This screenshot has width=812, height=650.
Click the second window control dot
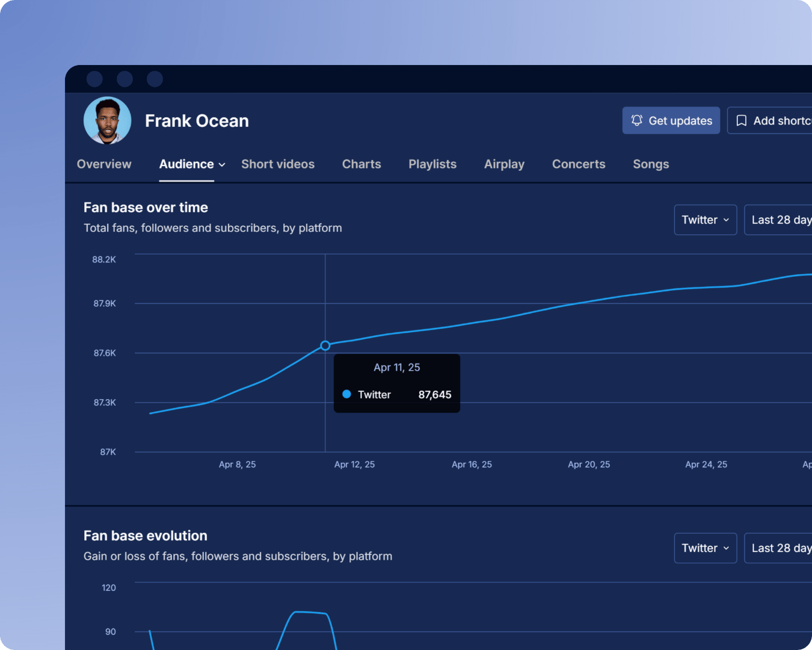125,79
